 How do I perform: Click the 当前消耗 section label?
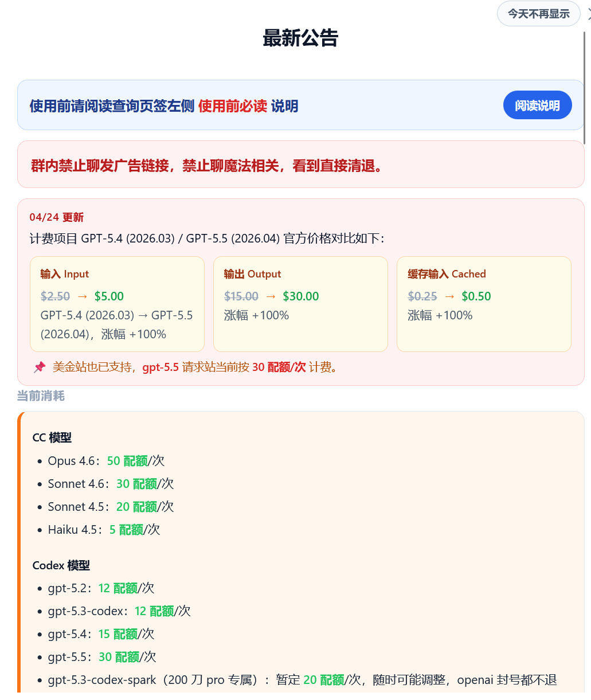coord(41,396)
